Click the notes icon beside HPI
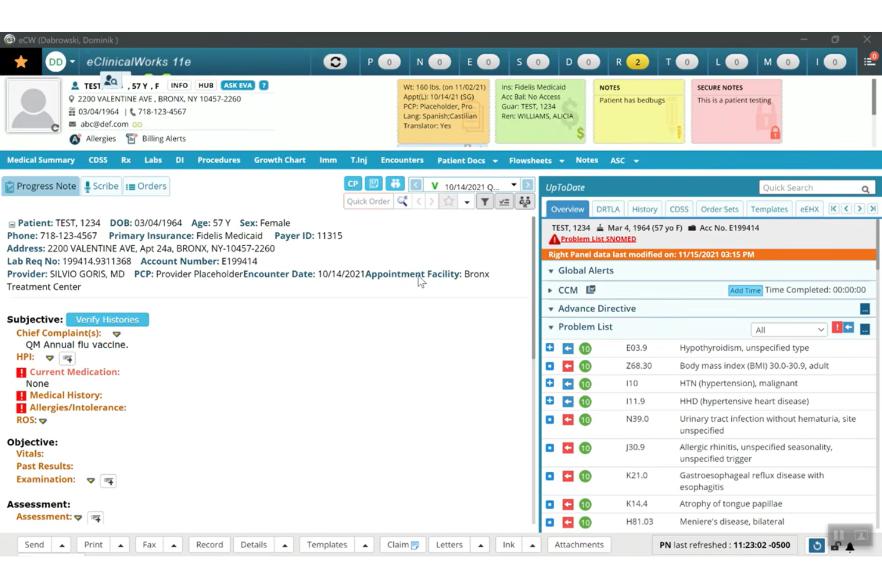Screen dimensions: 882x588 pyautogui.click(x=67, y=359)
